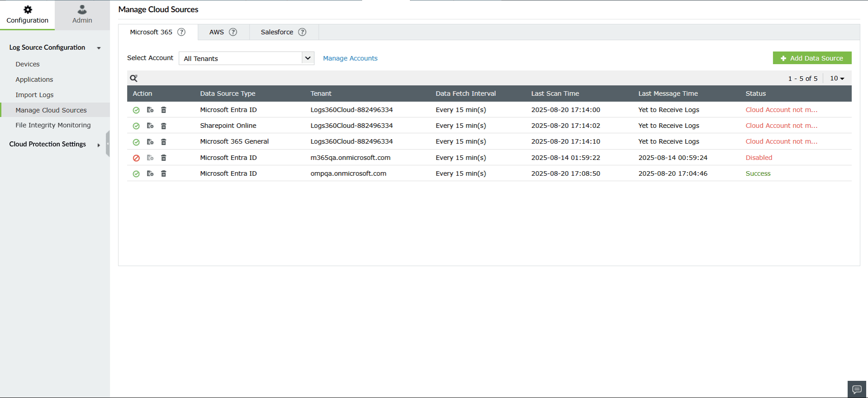Enable the disabled m365qa.onmicrosoft.com source

tap(136, 158)
